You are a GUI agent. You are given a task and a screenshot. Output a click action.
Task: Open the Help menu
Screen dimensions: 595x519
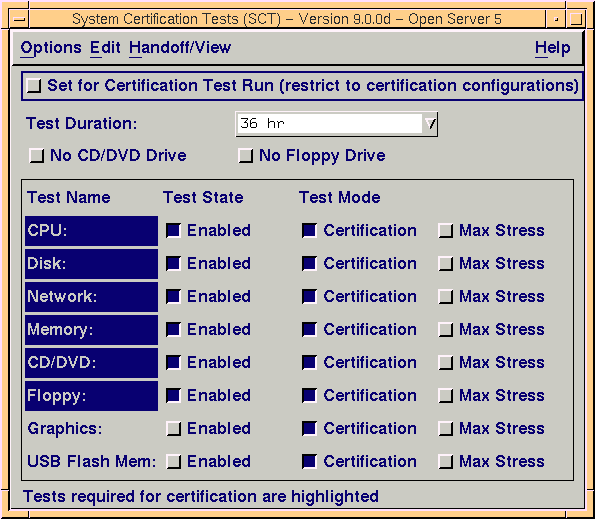click(x=552, y=48)
